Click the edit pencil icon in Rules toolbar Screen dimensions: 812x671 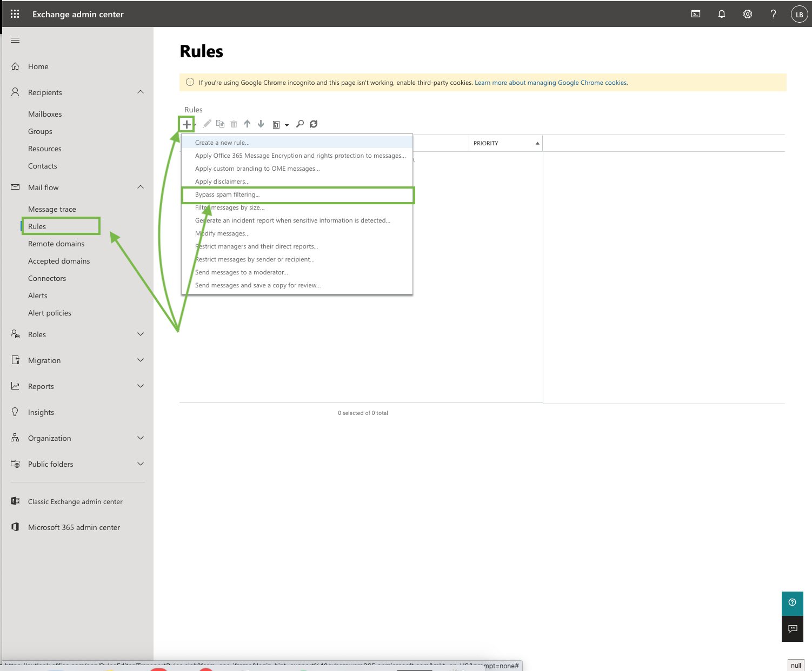click(x=207, y=124)
